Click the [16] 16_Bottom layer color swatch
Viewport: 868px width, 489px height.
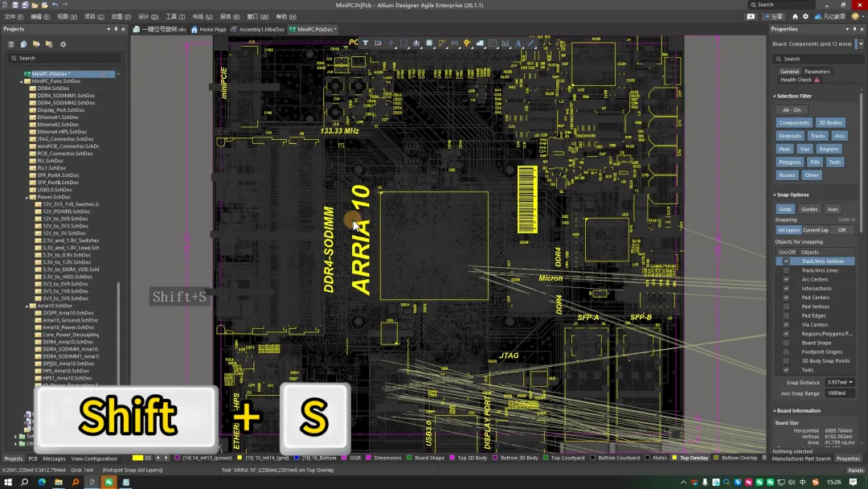point(297,458)
